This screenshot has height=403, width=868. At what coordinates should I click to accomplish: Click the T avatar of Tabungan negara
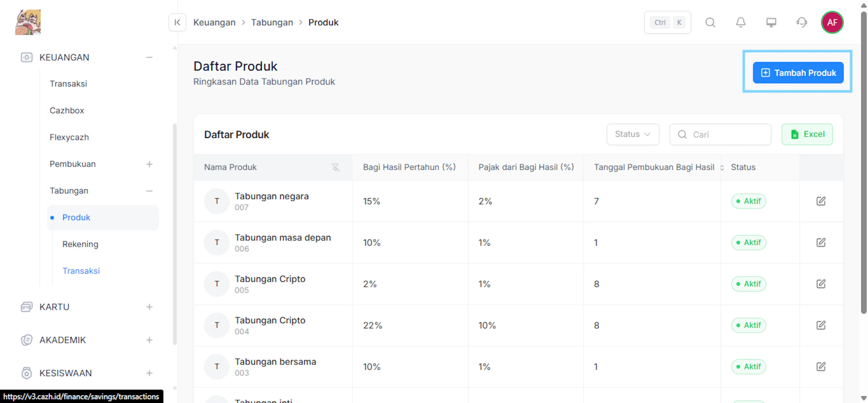[x=217, y=201]
